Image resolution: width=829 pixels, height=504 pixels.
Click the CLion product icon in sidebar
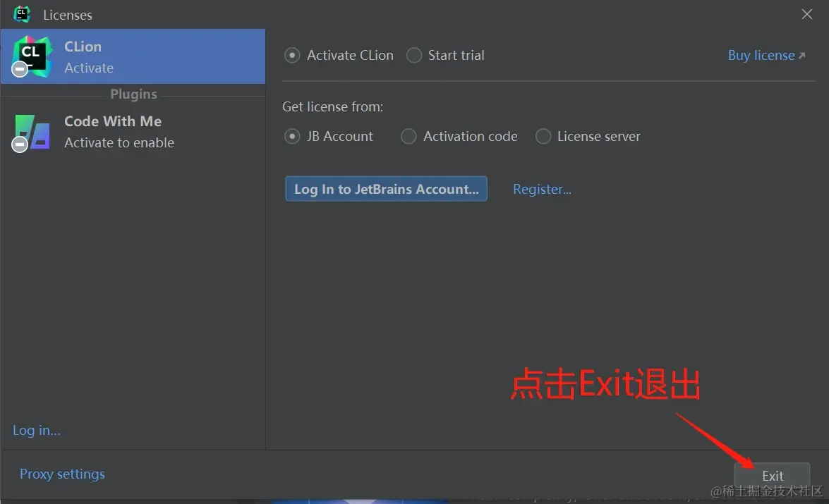(x=32, y=56)
